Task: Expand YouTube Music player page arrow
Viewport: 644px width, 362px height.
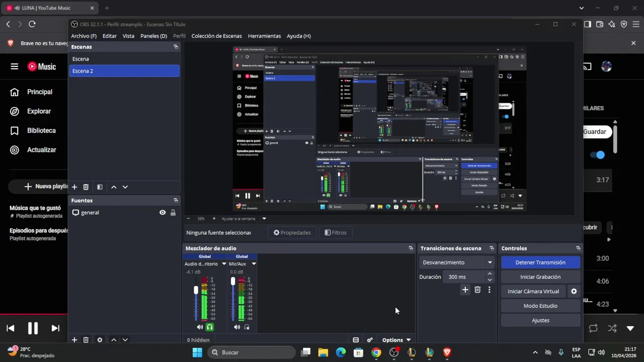Action: click(630, 328)
